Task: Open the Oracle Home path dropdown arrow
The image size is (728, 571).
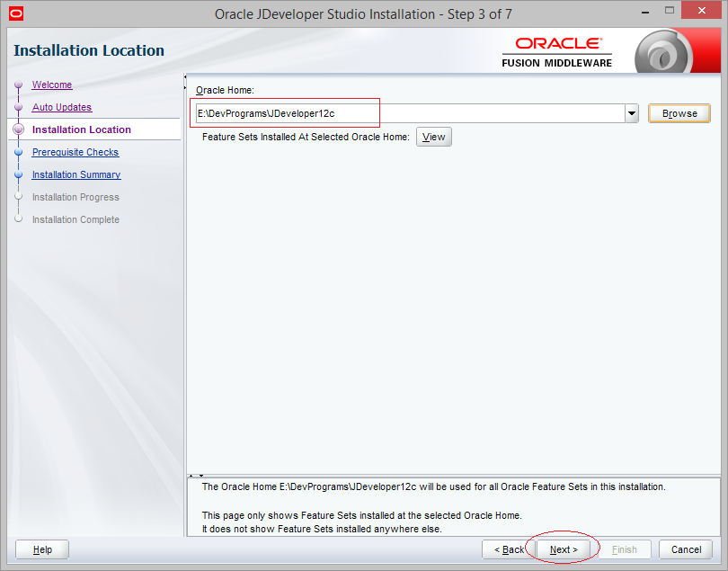Action: pyautogui.click(x=632, y=113)
